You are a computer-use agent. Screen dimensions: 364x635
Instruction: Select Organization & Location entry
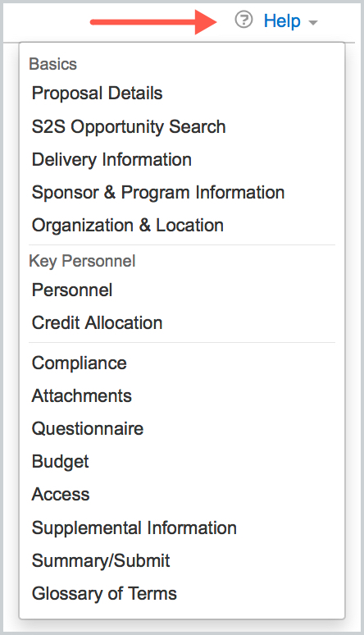pyautogui.click(x=128, y=225)
